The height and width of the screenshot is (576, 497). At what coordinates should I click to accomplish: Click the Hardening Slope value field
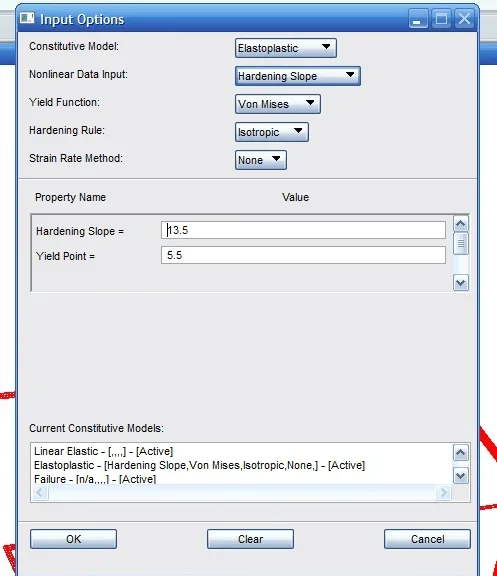[x=303, y=230]
